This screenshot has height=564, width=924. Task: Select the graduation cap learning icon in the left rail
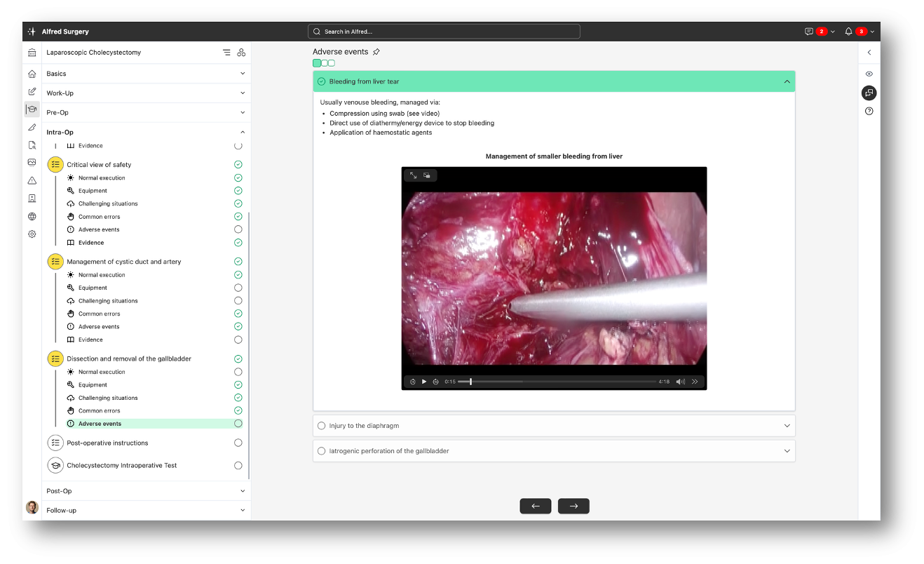tap(32, 109)
